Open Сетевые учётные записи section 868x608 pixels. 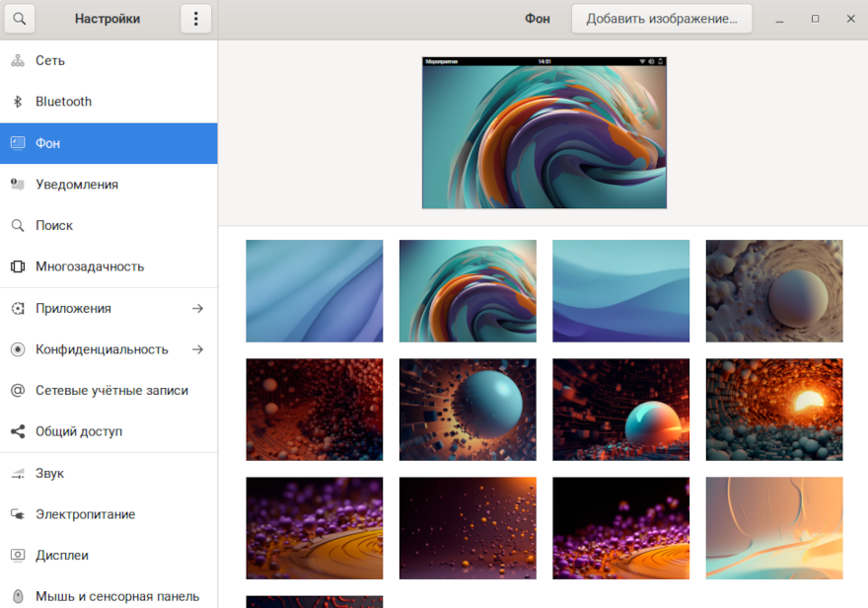pyautogui.click(x=111, y=390)
